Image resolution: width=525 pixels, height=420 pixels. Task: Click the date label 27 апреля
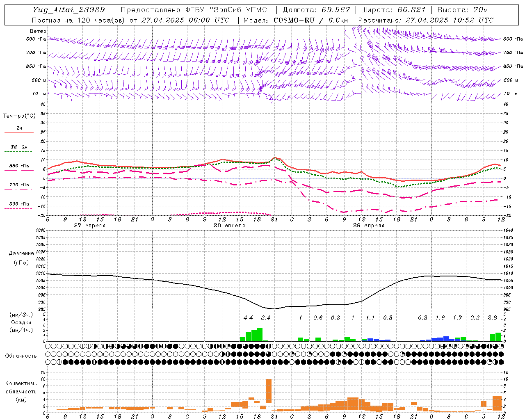pos(90,226)
